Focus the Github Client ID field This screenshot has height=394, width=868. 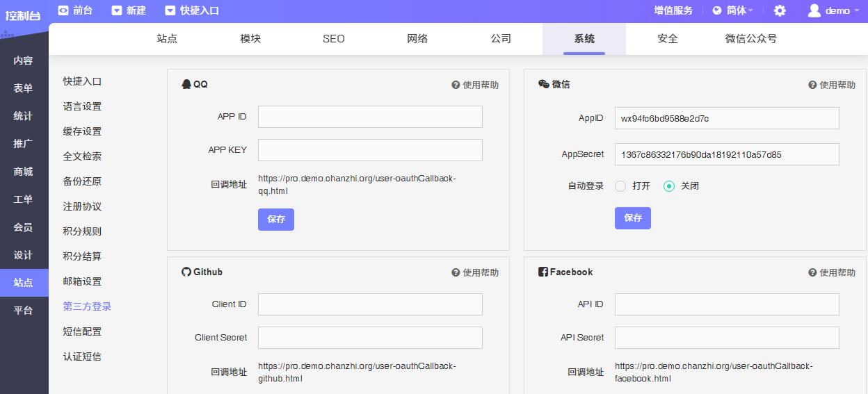click(370, 304)
